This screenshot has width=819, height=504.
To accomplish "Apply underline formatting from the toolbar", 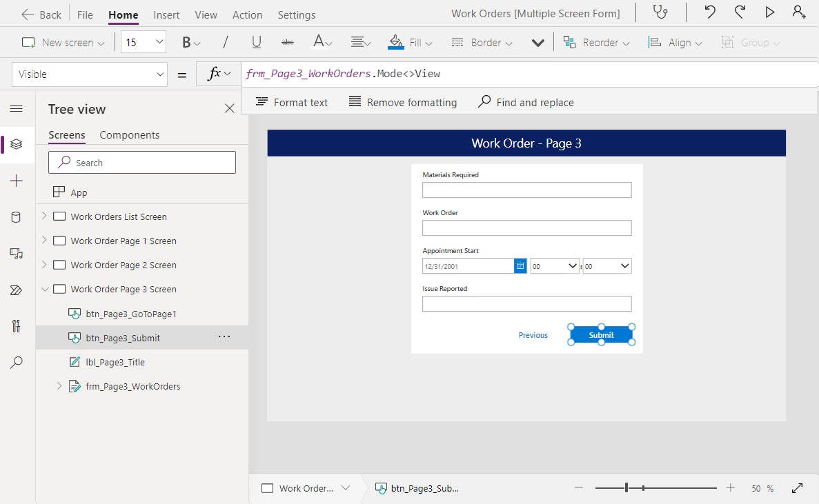I will point(256,42).
